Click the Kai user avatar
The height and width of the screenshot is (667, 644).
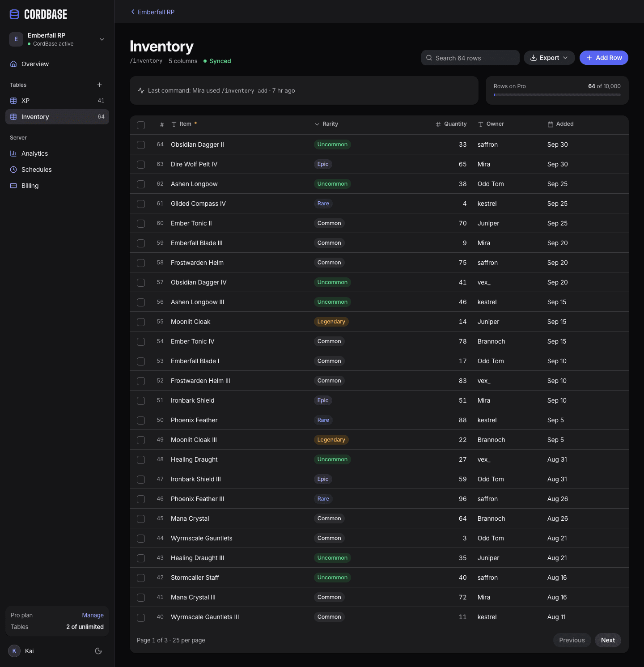click(x=14, y=651)
